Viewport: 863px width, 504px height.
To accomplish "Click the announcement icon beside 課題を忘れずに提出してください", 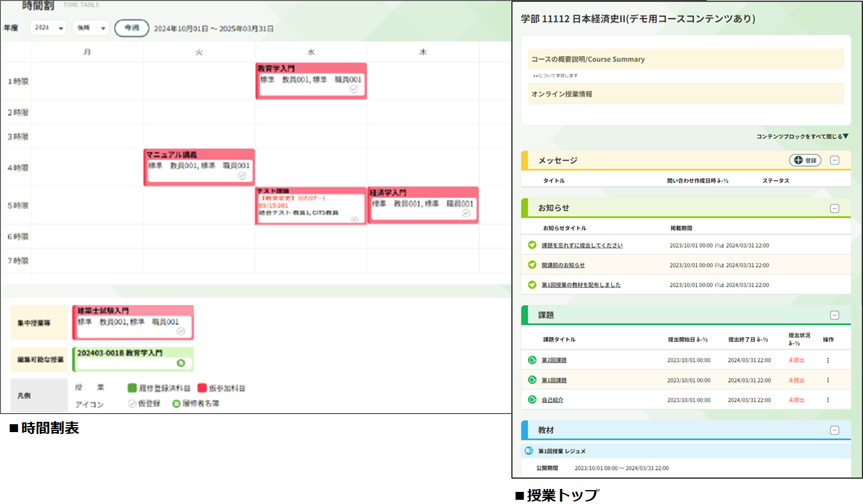I will click(532, 245).
